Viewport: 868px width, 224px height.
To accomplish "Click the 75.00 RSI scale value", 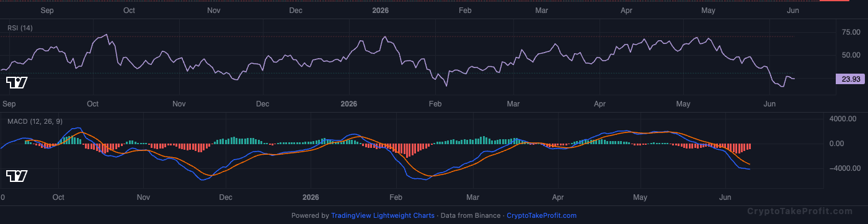I will pos(851,32).
